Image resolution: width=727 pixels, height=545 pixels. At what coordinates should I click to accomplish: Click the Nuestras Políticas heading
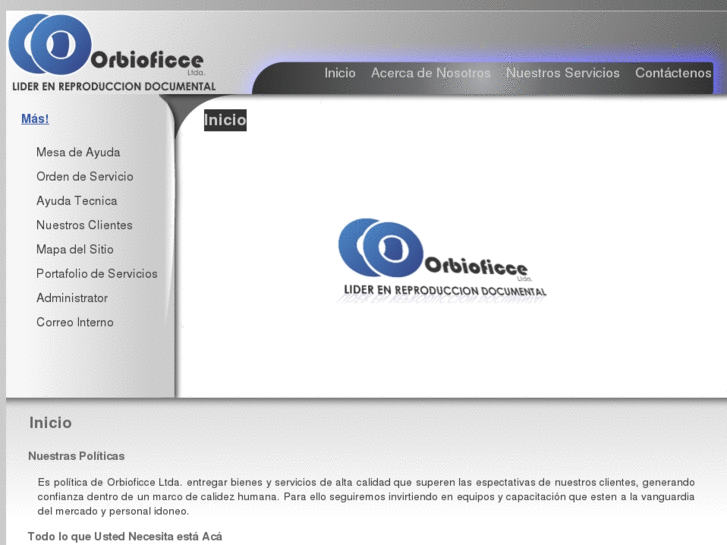77,456
